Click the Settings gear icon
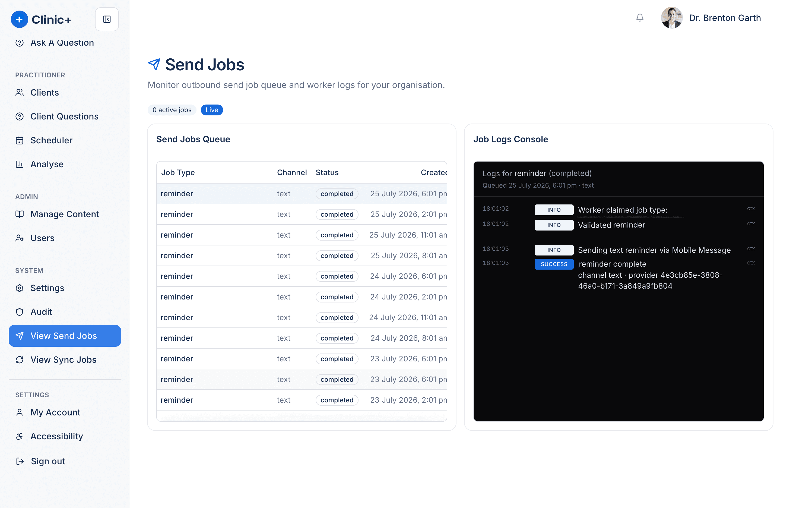 point(20,288)
